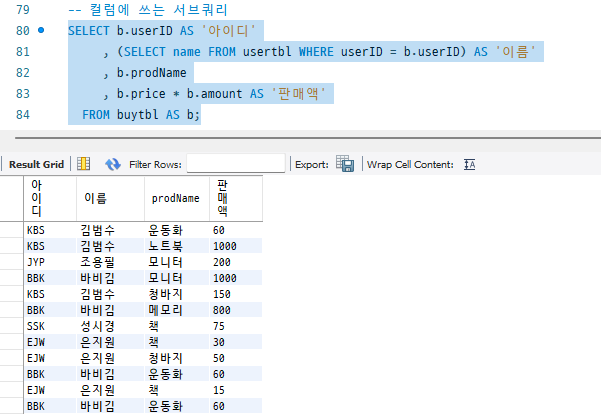Click 'buytbl' on line 84
The width and height of the screenshot is (601, 420).
click(137, 115)
